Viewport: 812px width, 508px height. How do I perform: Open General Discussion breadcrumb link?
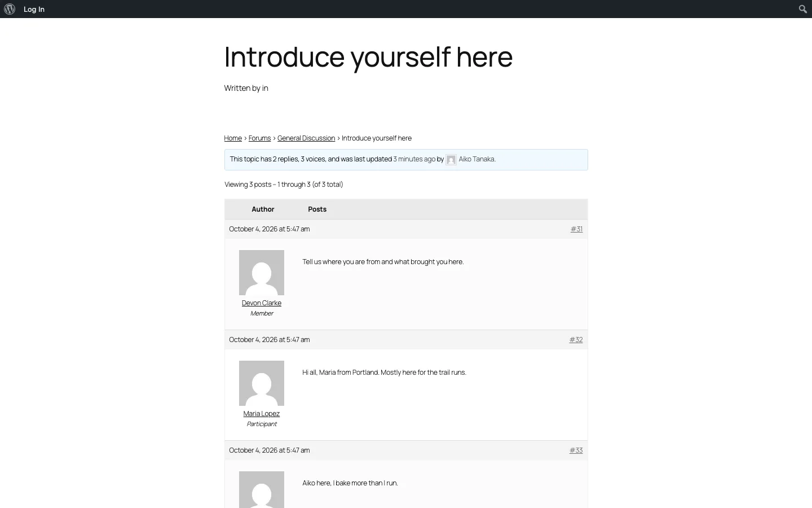[x=306, y=138]
